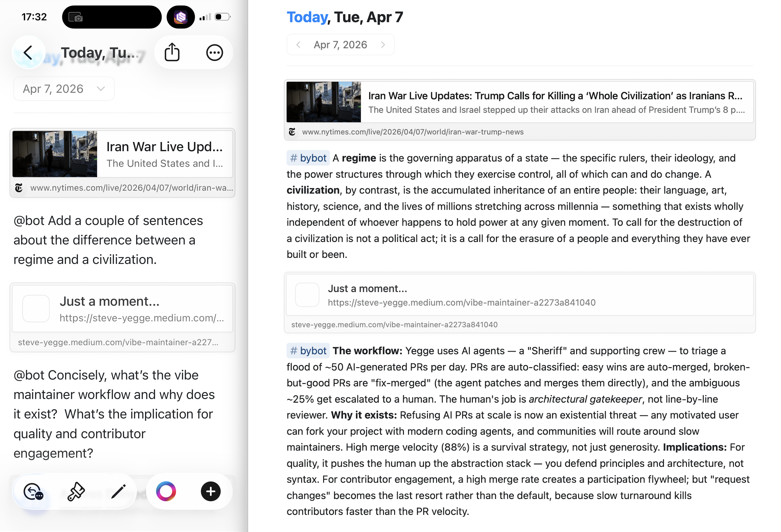Go to the next day with right chevron

tap(383, 45)
